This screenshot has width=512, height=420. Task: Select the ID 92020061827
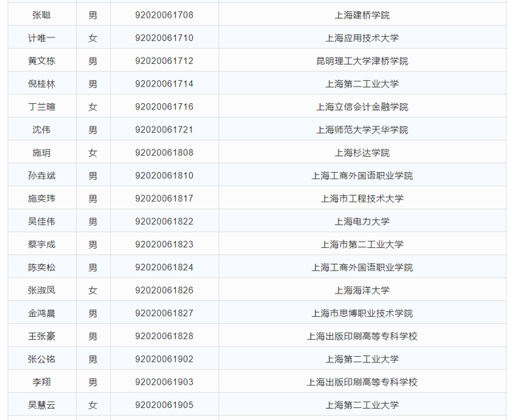tap(164, 314)
